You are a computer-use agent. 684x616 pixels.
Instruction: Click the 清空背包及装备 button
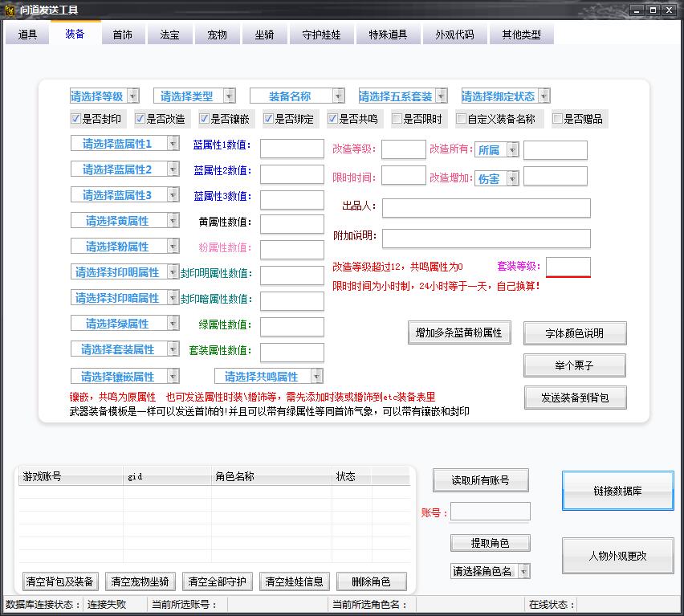[60, 581]
